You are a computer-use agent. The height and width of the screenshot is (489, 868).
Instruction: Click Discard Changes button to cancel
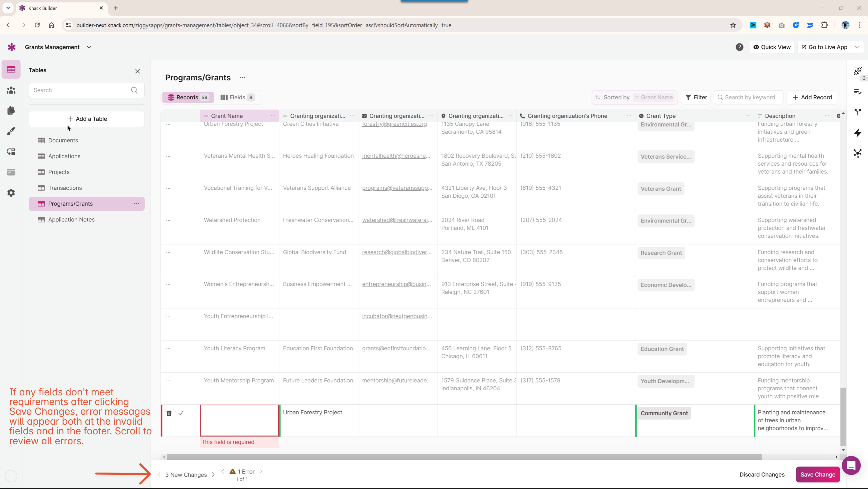[762, 474]
